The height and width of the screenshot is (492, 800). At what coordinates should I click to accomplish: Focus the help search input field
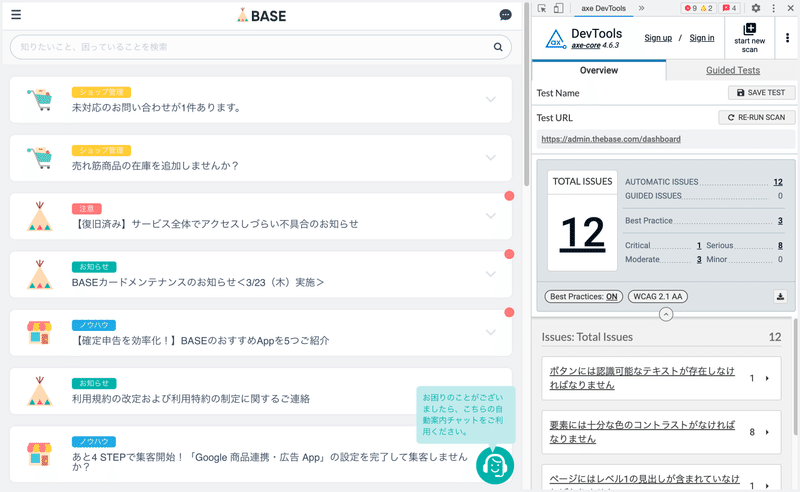coord(261,47)
